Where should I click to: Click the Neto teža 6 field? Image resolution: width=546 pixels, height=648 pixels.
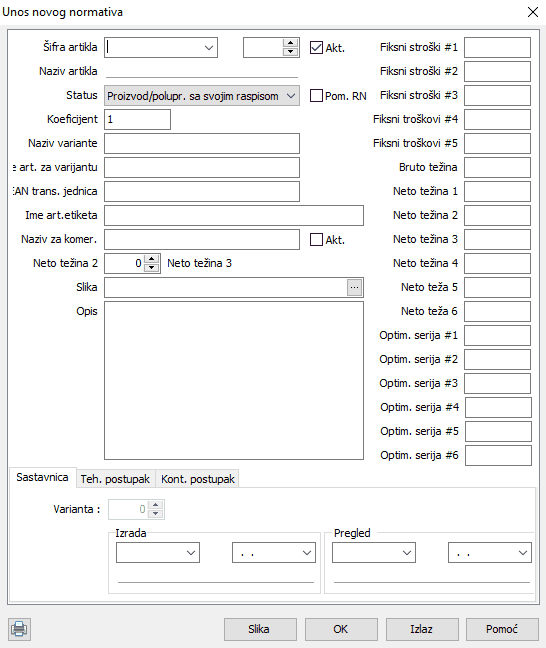coord(497,311)
